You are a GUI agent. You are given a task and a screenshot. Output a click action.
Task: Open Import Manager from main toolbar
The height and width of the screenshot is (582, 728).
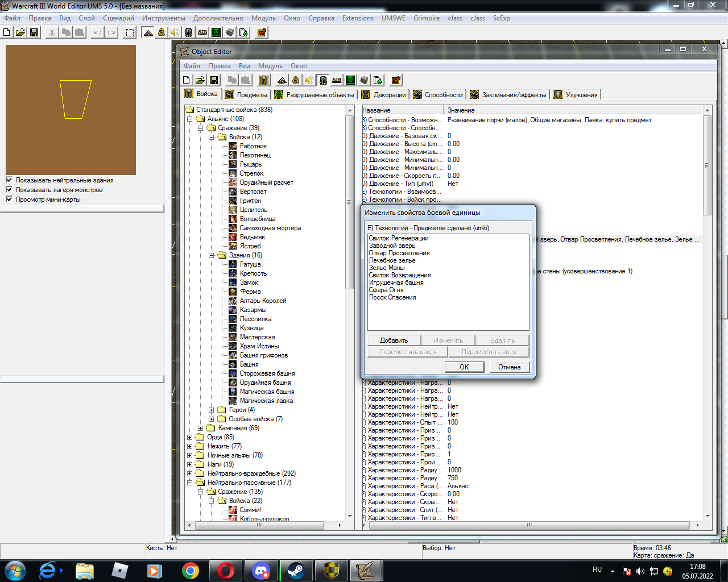pyautogui.click(x=243, y=32)
